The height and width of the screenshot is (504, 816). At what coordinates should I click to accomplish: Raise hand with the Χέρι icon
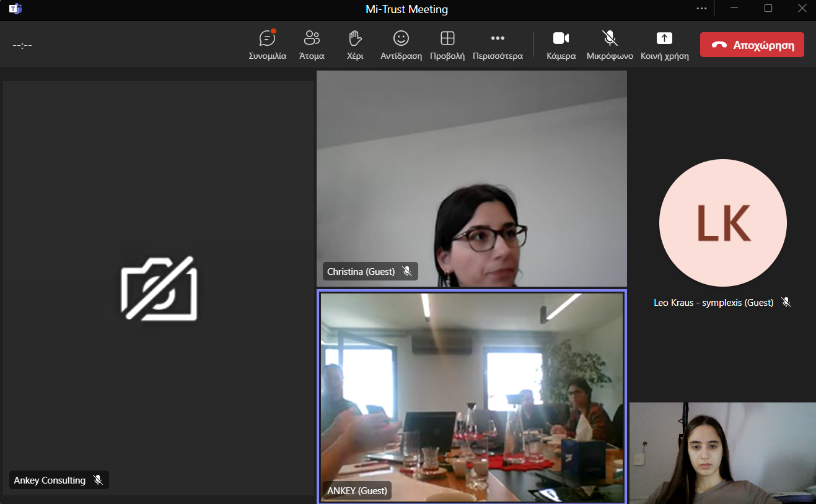point(355,39)
